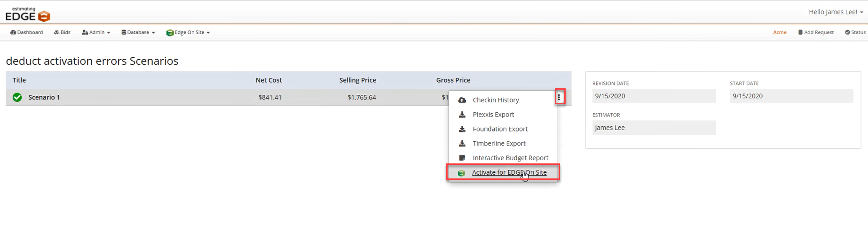Select Activate for EDGE On Site
The height and width of the screenshot is (239, 868).
[x=509, y=172]
